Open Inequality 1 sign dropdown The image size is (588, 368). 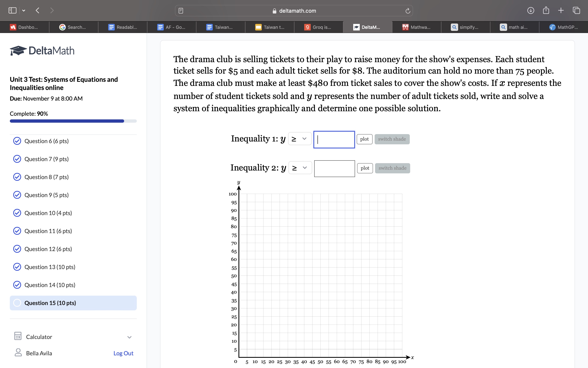point(300,139)
